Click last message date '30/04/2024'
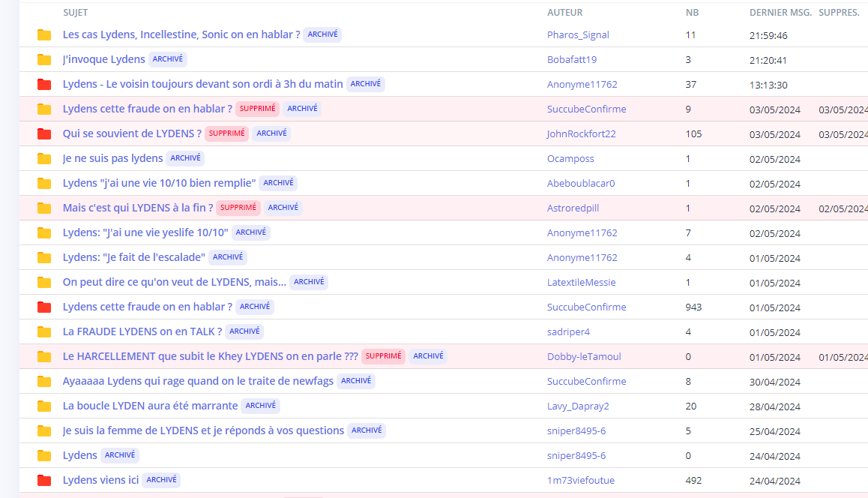 pos(775,382)
